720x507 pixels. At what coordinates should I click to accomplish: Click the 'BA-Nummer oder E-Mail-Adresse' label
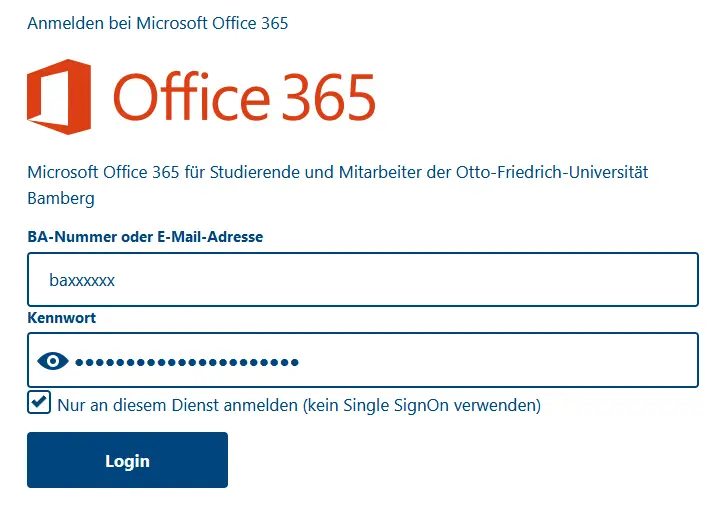point(145,237)
